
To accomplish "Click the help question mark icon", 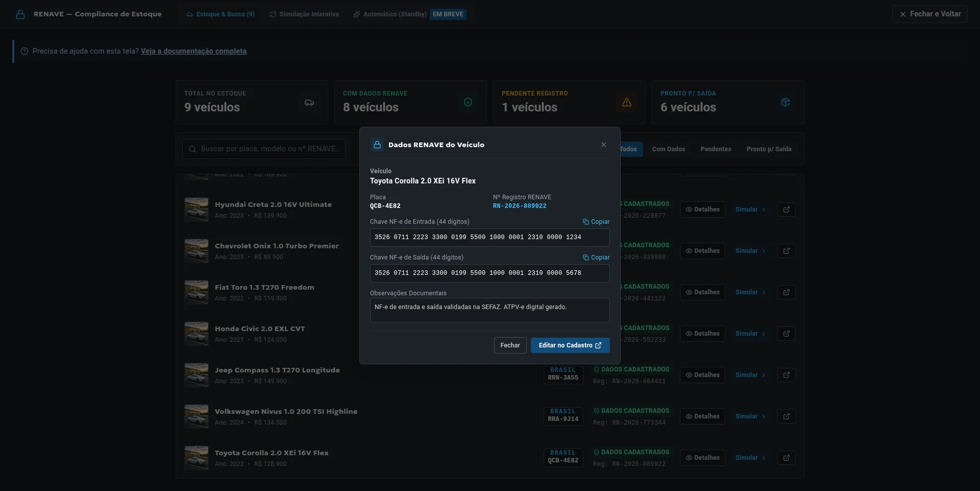I will click(x=24, y=51).
